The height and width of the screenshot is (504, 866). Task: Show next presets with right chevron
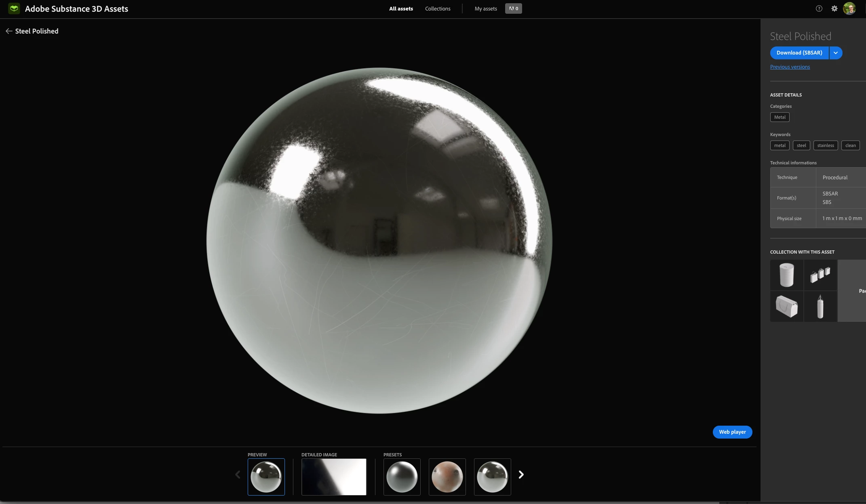(x=521, y=475)
